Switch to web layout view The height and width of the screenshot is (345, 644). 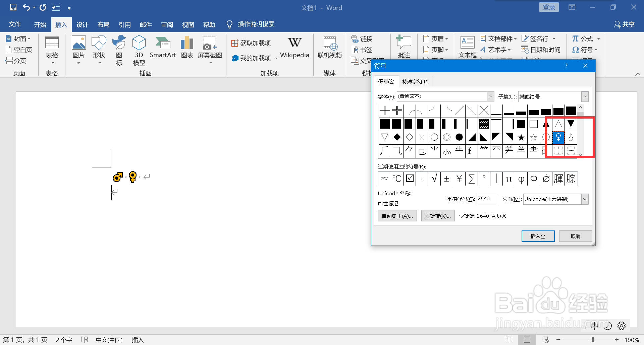click(x=545, y=340)
